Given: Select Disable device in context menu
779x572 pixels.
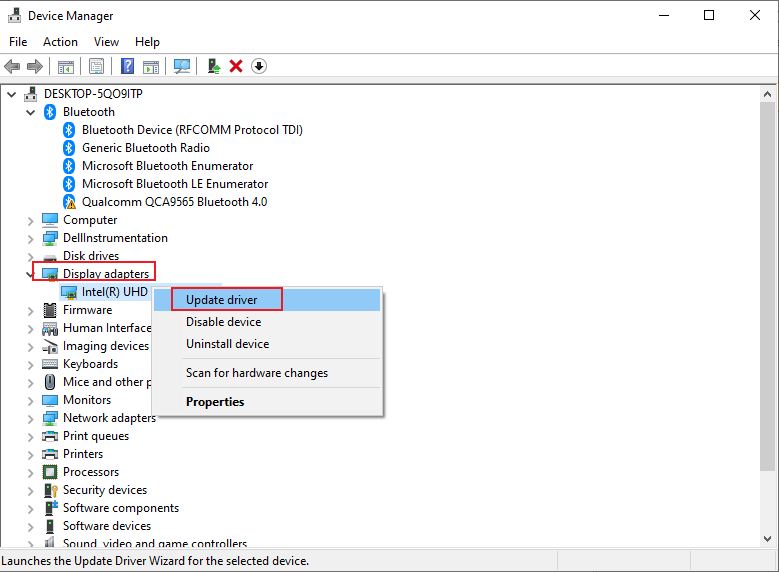Looking at the screenshot, I should point(223,322).
